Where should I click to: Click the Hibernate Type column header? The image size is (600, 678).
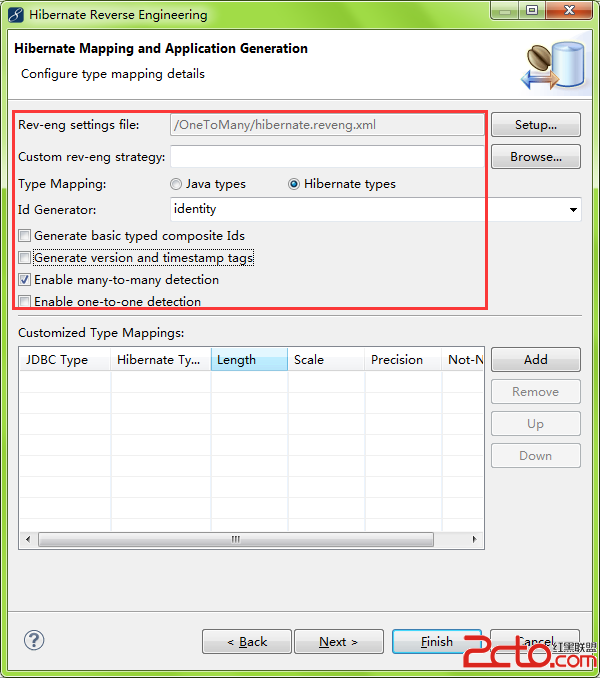click(161, 359)
